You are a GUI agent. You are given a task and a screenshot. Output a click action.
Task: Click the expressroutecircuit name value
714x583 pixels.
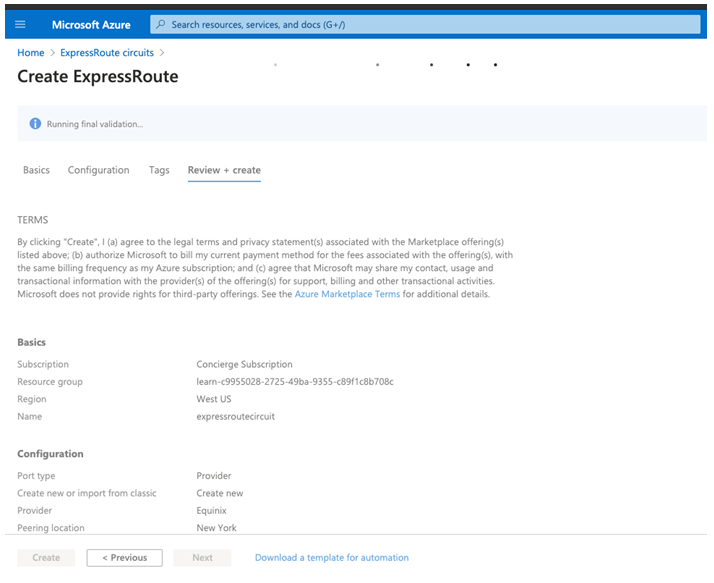point(235,416)
